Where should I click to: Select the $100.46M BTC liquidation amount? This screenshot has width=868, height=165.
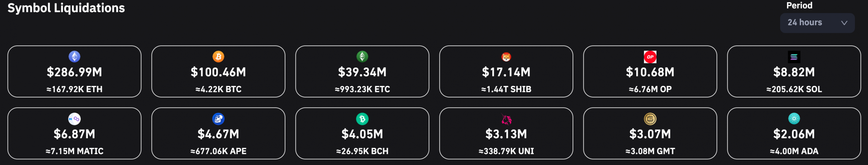coord(218,72)
